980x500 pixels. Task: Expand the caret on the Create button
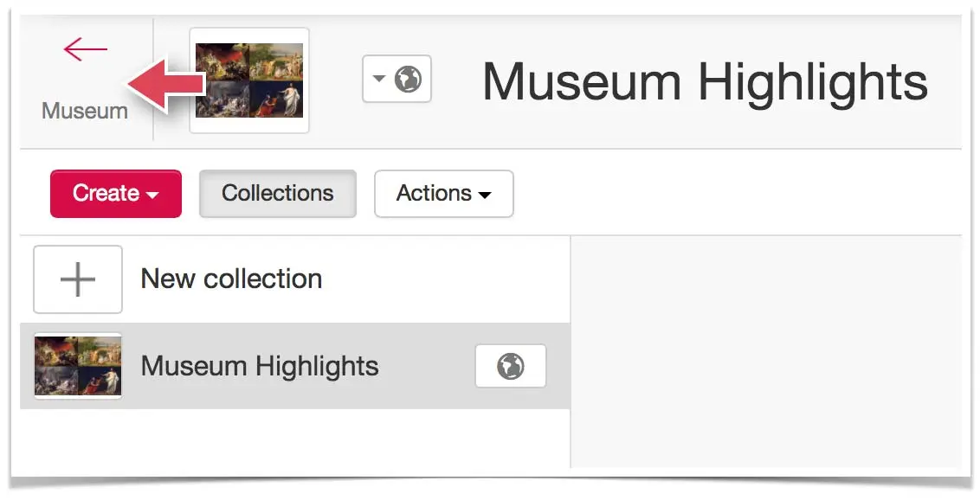point(152,195)
